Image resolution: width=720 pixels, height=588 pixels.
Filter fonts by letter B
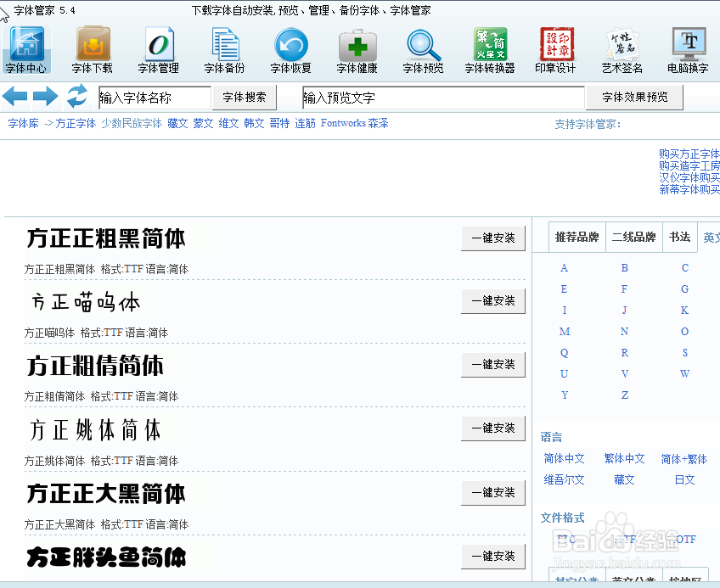pos(625,268)
